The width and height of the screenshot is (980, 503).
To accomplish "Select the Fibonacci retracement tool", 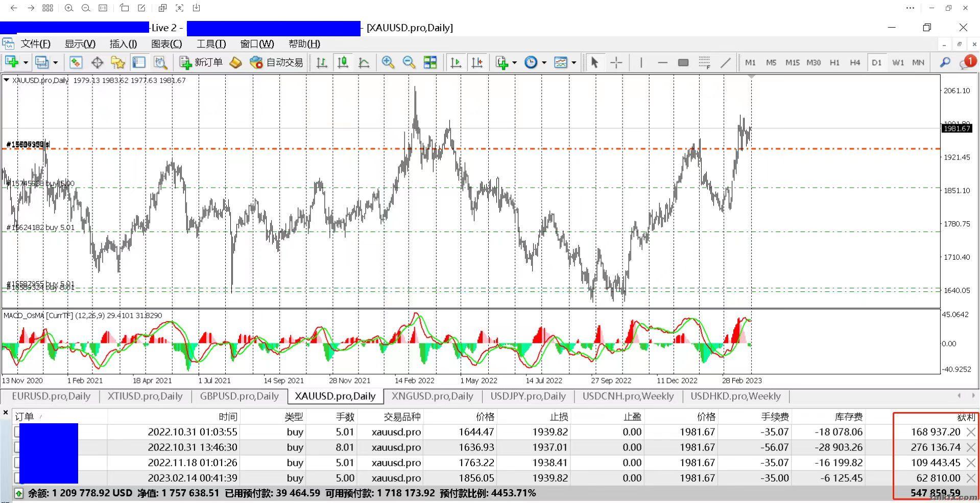I will tap(704, 62).
